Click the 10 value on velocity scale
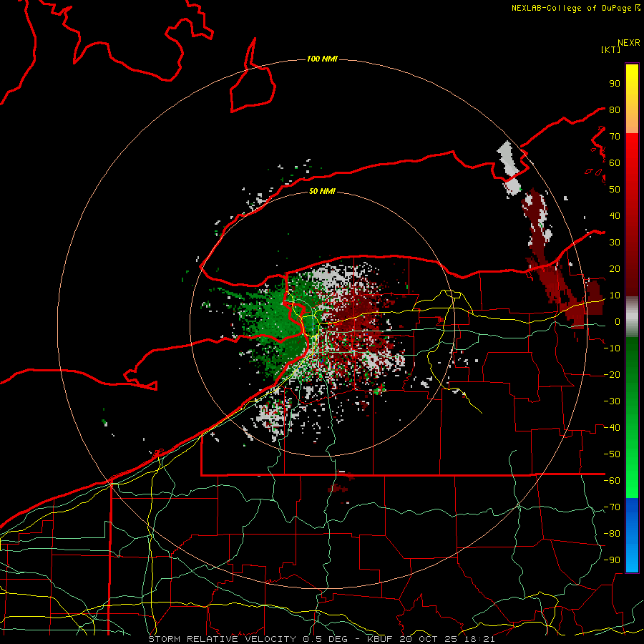The width and height of the screenshot is (644, 644). click(615, 296)
